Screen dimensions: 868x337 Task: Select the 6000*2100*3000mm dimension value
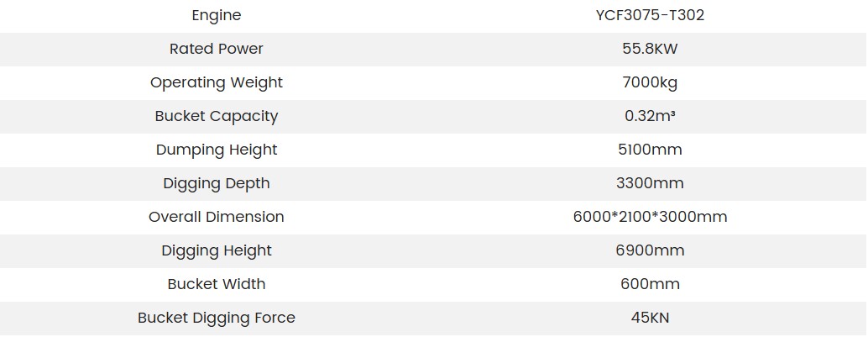[650, 217]
